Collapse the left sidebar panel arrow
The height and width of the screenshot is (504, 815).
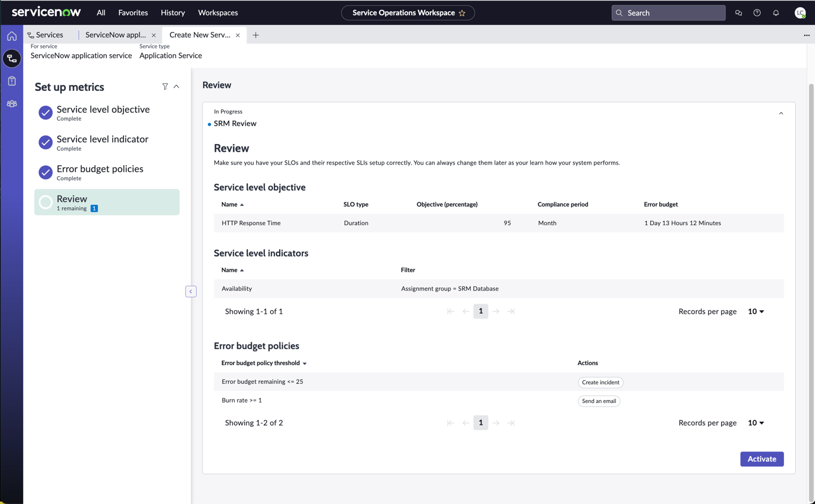point(191,291)
